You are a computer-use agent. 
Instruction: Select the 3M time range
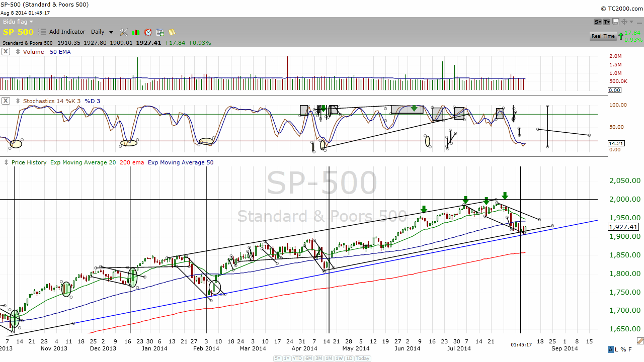318,358
